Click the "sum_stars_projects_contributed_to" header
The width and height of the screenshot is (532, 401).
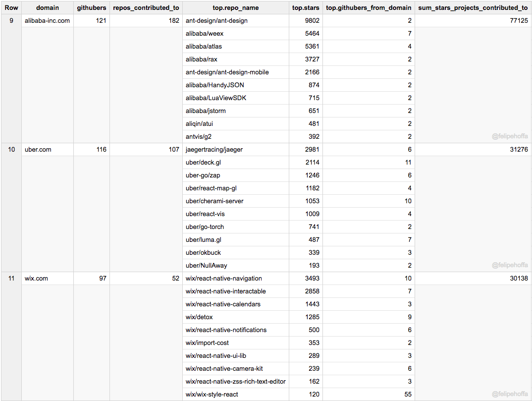tap(473, 8)
